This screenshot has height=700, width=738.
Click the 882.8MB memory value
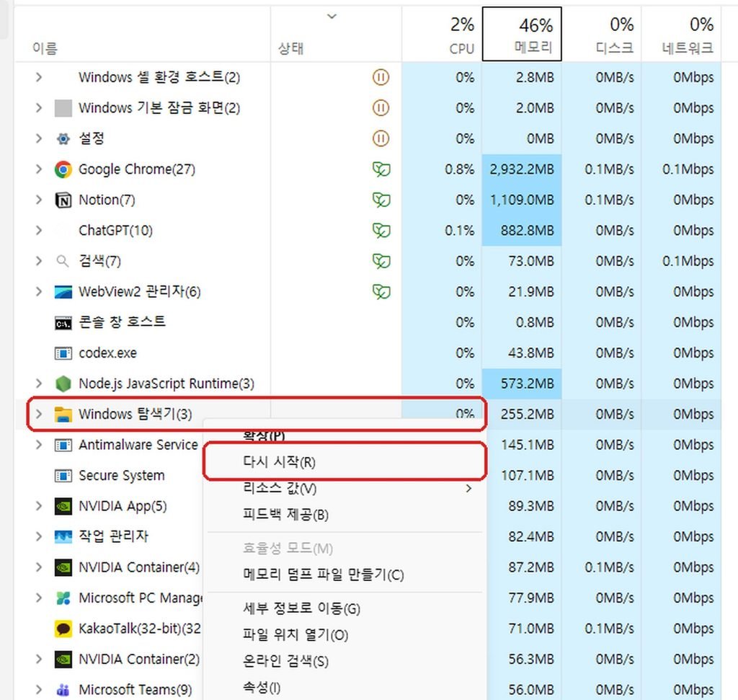click(527, 231)
